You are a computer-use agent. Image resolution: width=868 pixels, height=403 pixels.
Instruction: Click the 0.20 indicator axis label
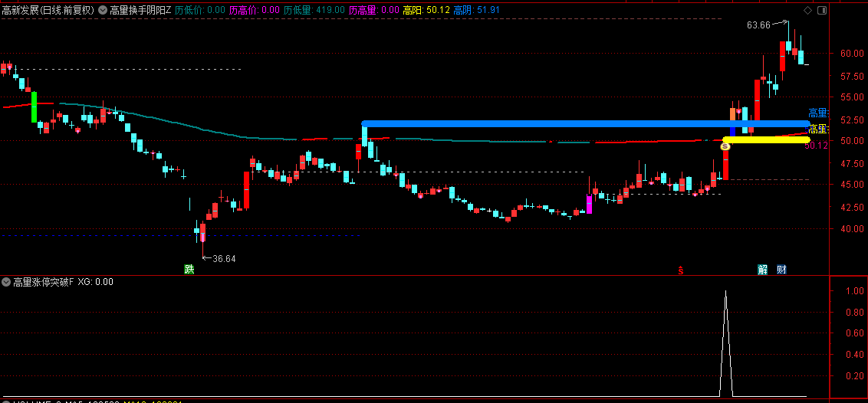[855, 376]
